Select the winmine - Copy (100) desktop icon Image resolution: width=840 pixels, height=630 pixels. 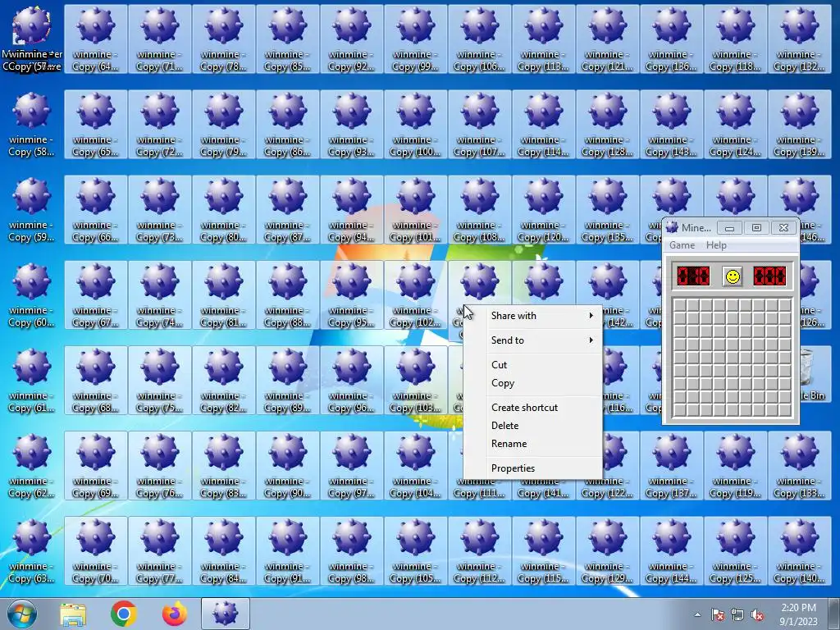(x=416, y=125)
